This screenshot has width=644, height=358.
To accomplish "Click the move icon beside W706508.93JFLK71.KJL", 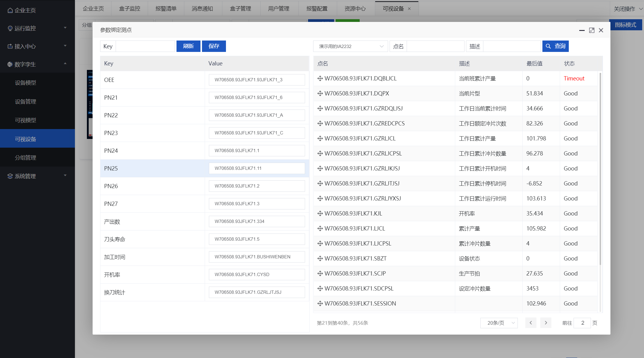I will point(320,213).
